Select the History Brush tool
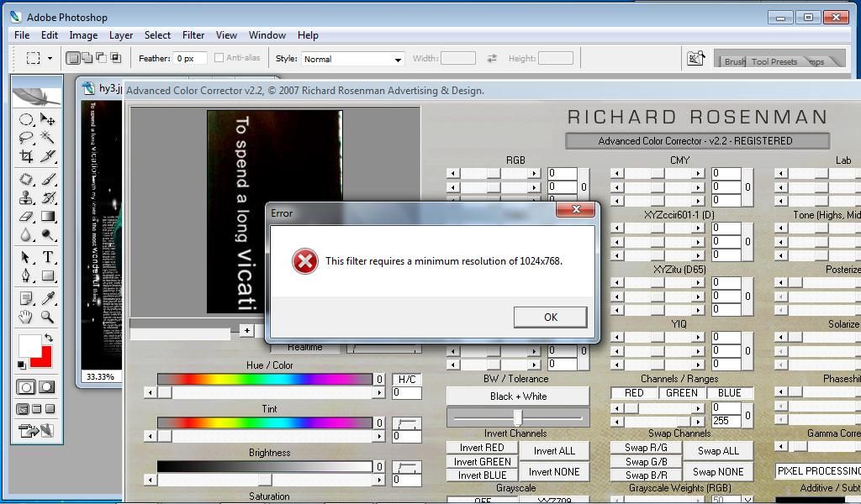 [x=48, y=197]
